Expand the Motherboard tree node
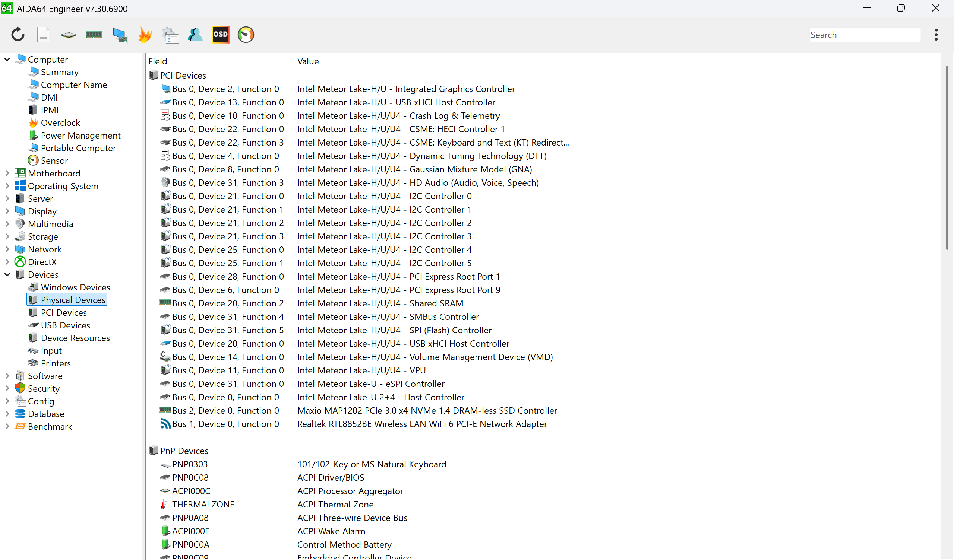The height and width of the screenshot is (560, 954). (7, 173)
